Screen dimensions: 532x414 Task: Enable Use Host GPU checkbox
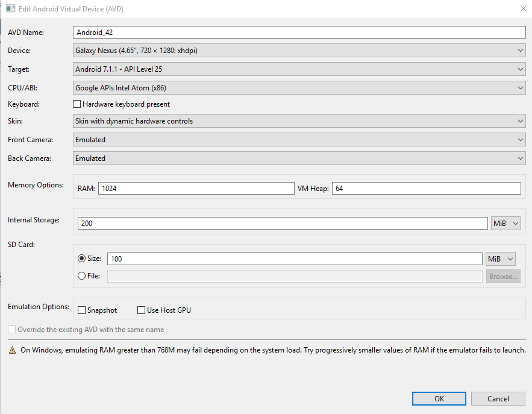tap(142, 310)
